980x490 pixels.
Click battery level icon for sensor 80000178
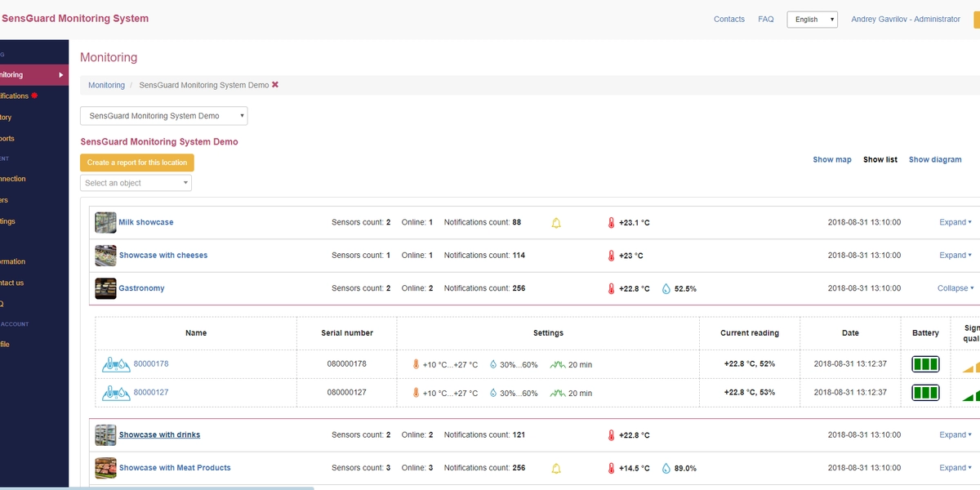point(925,364)
